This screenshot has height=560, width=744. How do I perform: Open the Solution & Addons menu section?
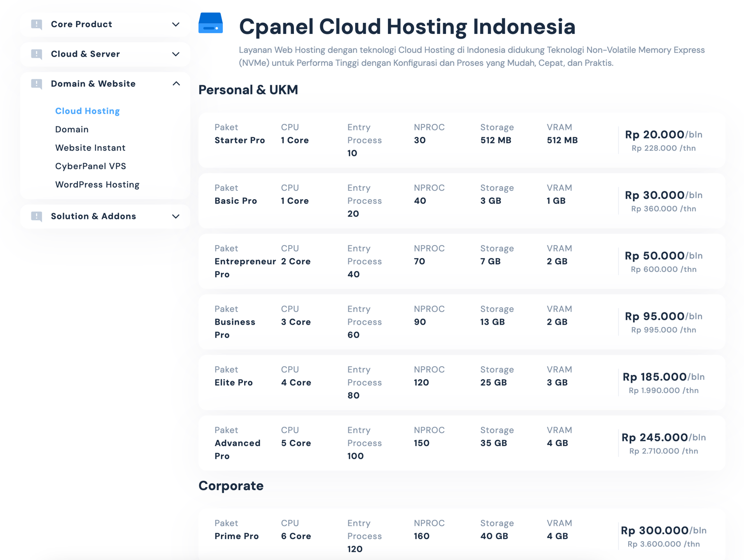105,217
